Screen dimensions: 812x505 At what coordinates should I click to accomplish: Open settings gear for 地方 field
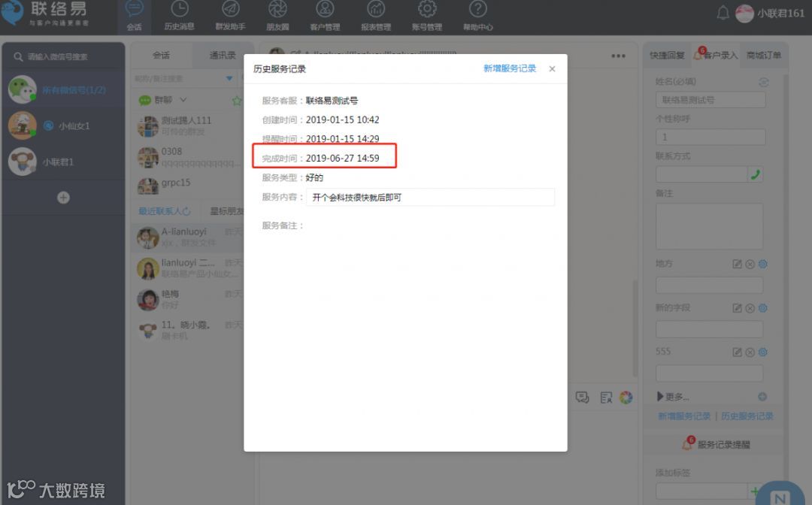point(763,264)
